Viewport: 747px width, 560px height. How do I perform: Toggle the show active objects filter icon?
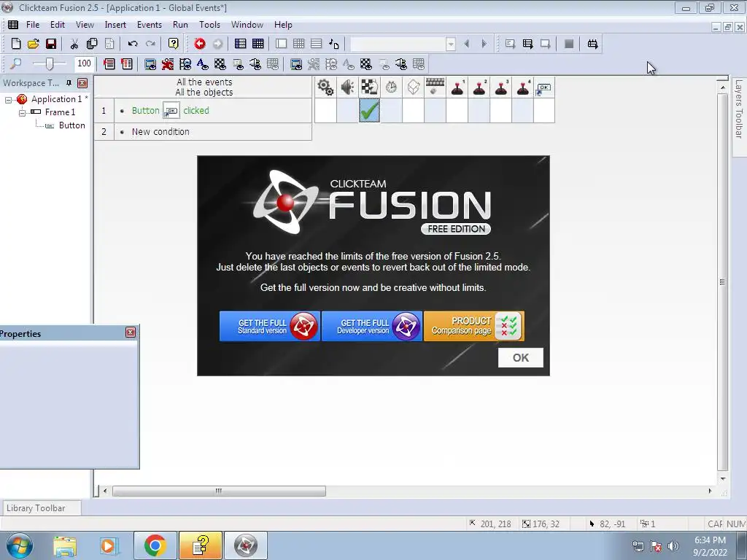pyautogui.click(x=168, y=64)
